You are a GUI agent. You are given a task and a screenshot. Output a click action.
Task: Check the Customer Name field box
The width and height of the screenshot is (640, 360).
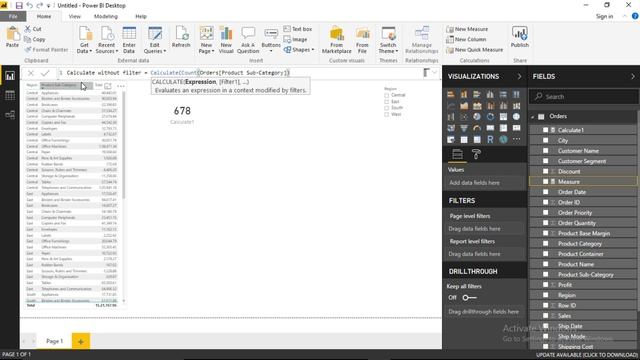click(x=545, y=151)
